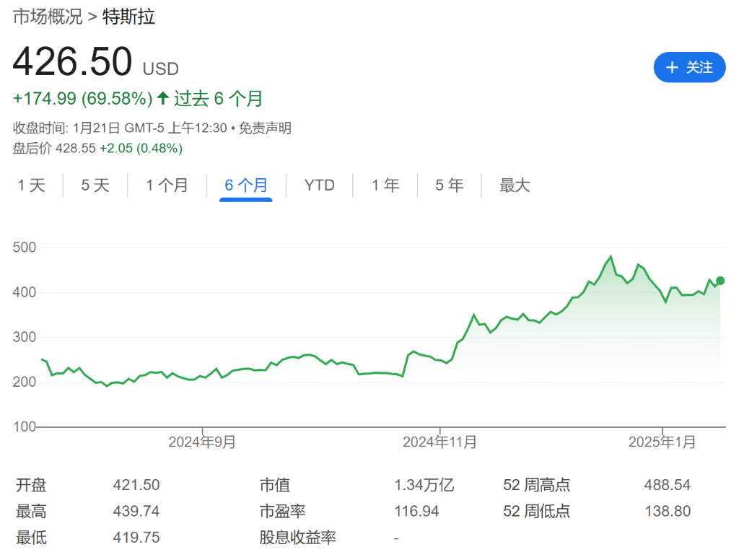Select the 1天 time range tab
The image size is (739, 560).
click(32, 185)
